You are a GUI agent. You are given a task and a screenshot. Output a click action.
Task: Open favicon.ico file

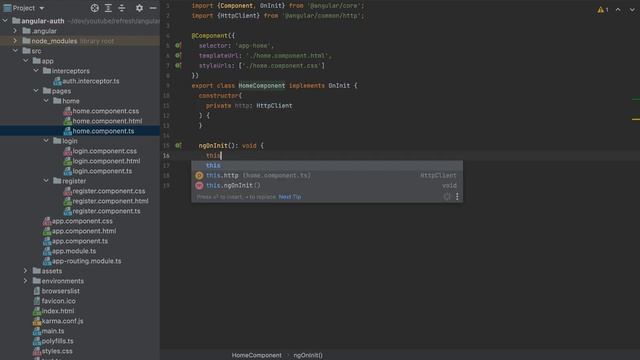pos(58,301)
